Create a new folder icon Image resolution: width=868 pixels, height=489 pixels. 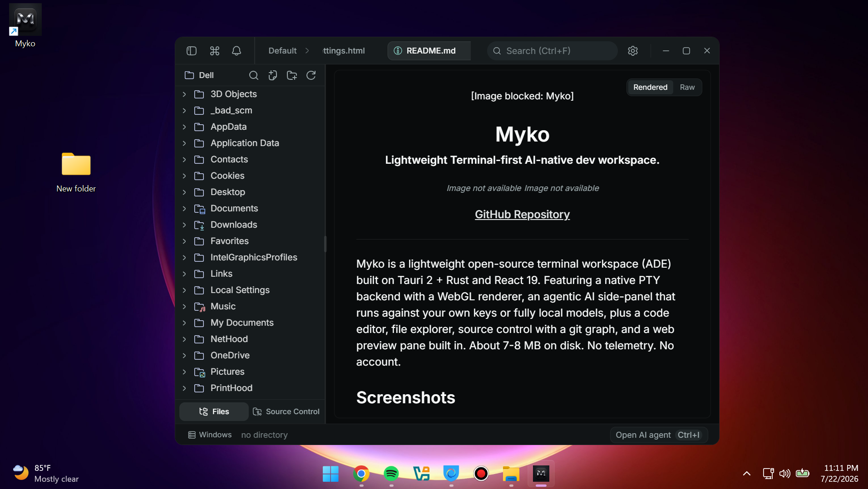pyautogui.click(x=292, y=75)
